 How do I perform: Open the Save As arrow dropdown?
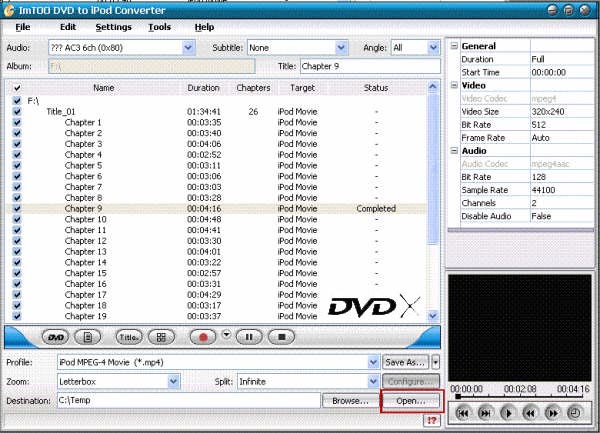[435, 362]
